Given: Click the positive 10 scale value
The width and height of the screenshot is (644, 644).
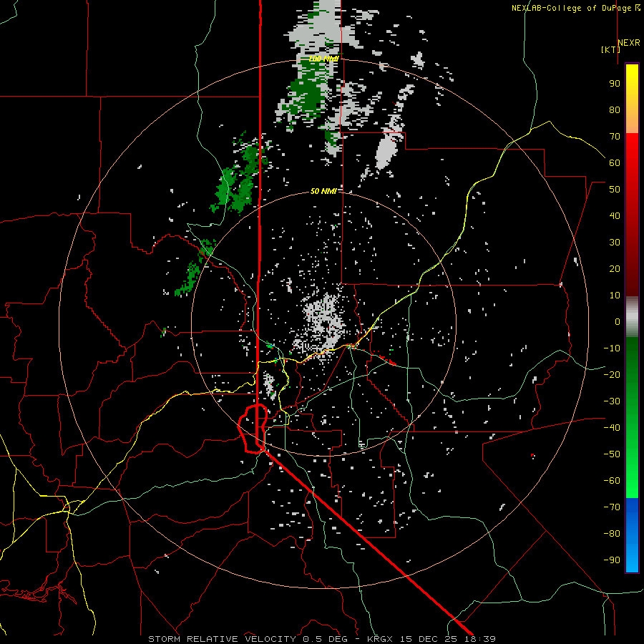Looking at the screenshot, I should point(615,296).
